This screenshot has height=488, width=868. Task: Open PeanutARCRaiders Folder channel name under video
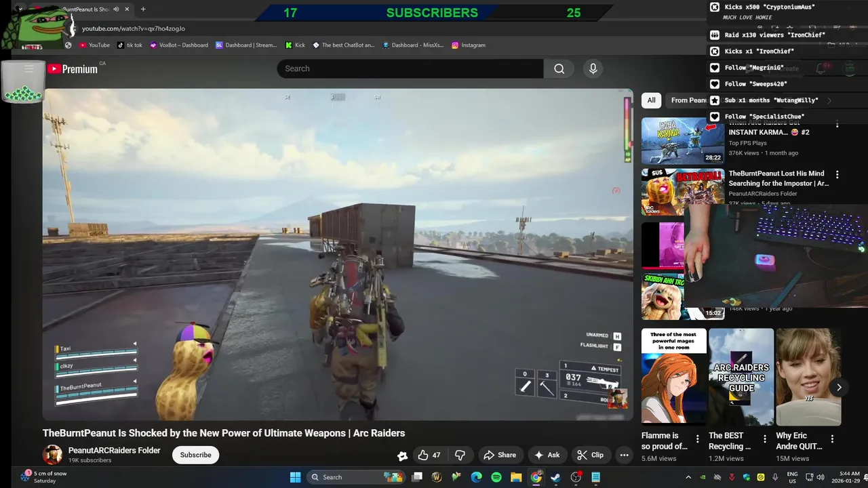115,451
